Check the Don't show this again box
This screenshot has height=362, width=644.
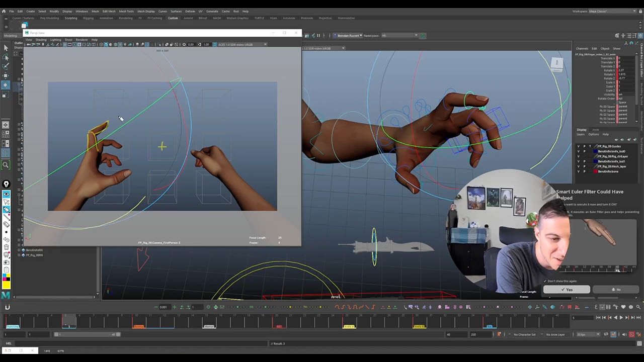[x=545, y=281]
